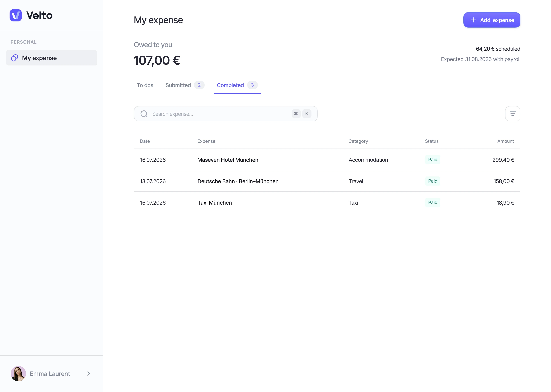The height and width of the screenshot is (392, 551).
Task: Click the My expense sidebar icon
Action: [15, 58]
